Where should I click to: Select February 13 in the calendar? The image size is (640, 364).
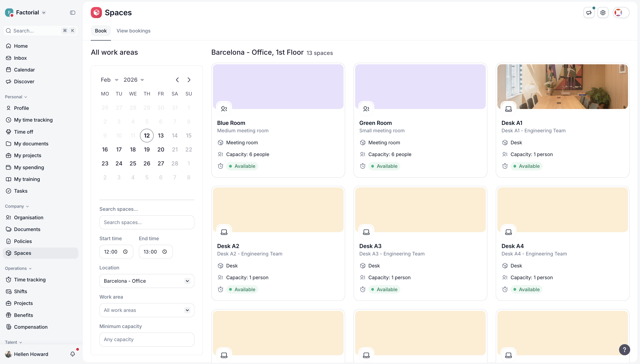161,136
